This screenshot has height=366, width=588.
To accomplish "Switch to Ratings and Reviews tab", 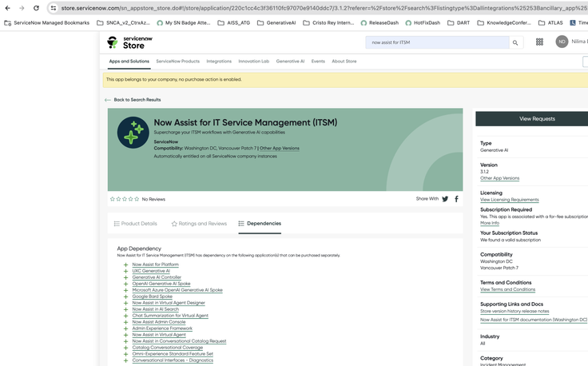I will pos(199,224).
